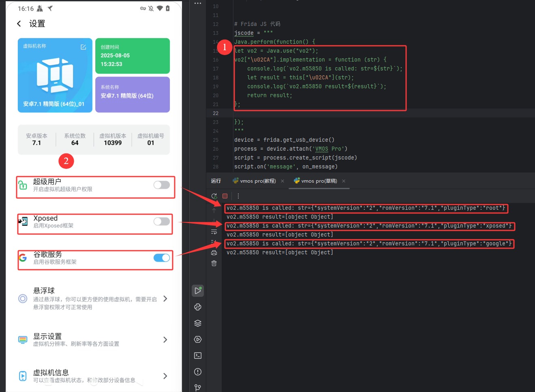Click the 运行 panel label

pos(216,181)
